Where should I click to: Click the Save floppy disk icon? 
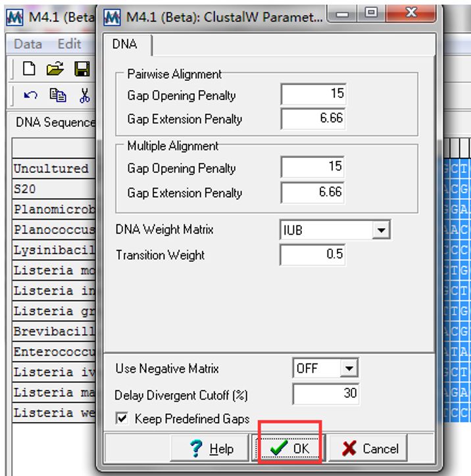(82, 69)
